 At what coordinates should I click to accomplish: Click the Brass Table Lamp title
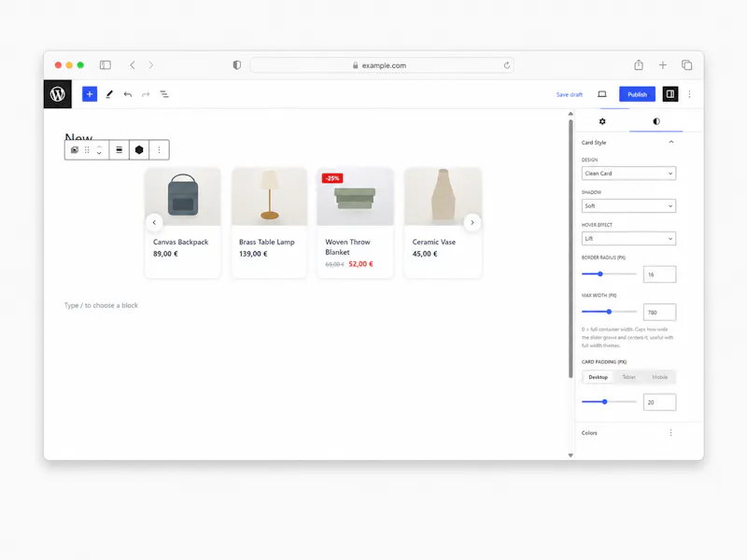coord(267,242)
